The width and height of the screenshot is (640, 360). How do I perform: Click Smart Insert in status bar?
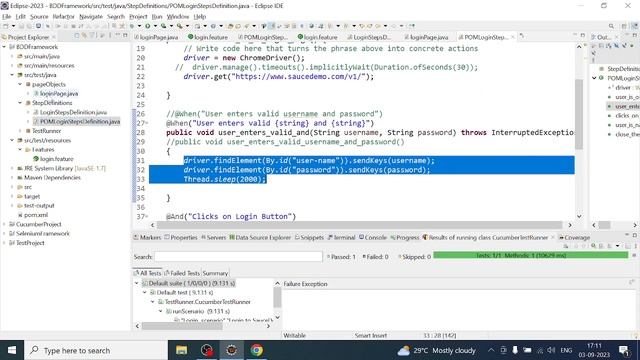[371, 336]
